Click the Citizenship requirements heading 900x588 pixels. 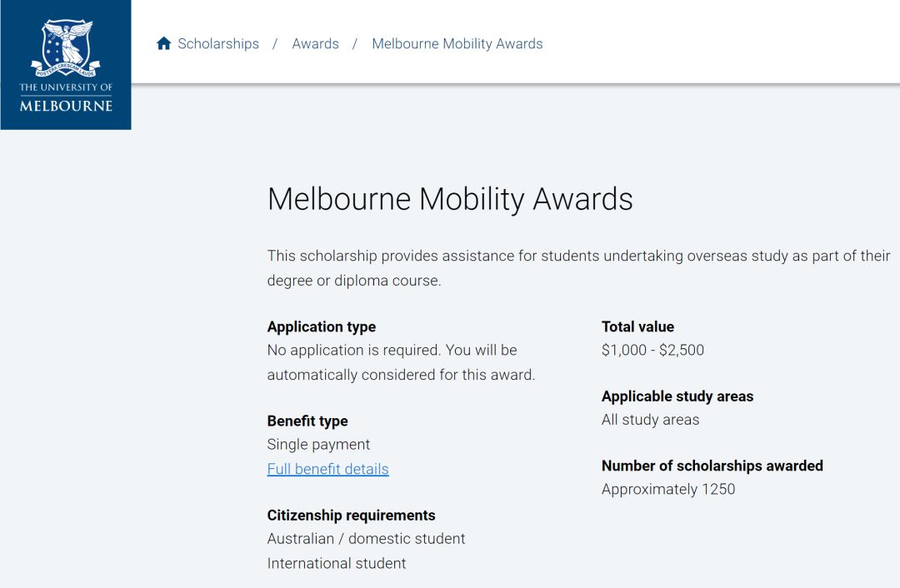(x=351, y=516)
